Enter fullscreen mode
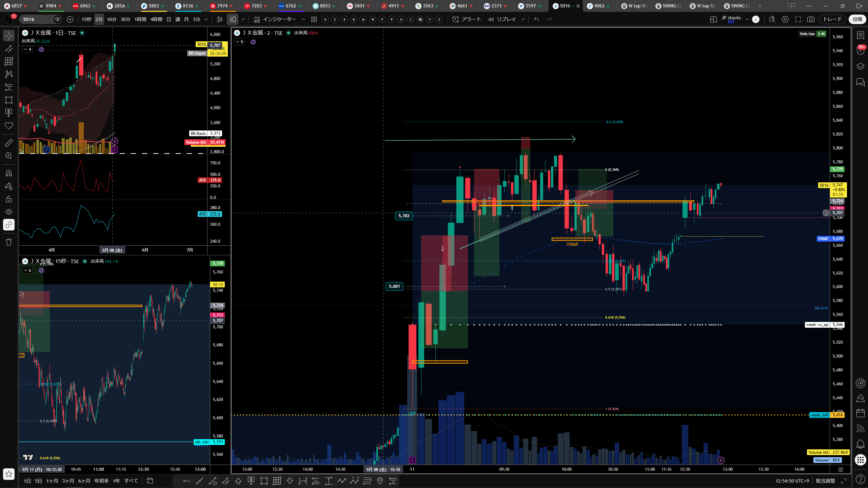The image size is (868, 488). (x=798, y=19)
